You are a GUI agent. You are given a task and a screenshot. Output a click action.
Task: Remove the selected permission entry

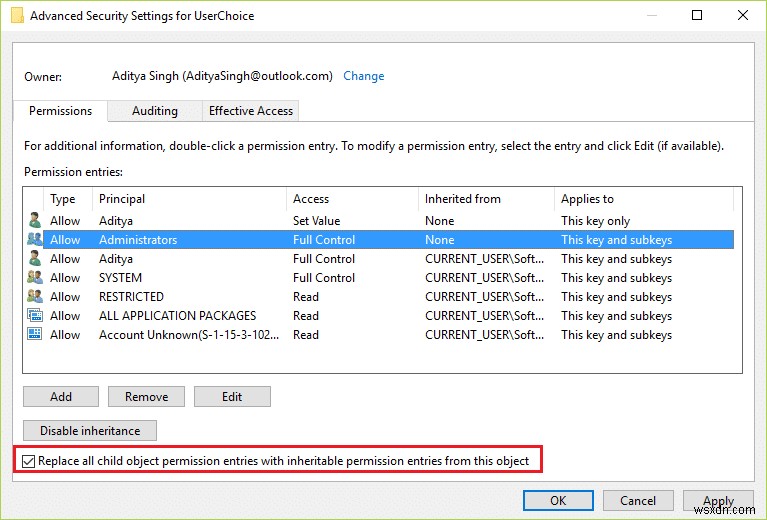tap(146, 396)
